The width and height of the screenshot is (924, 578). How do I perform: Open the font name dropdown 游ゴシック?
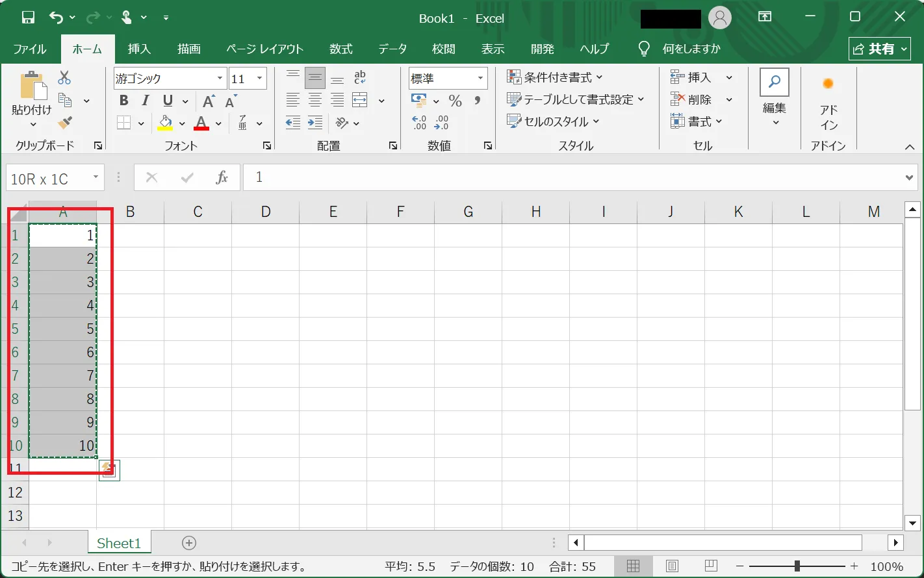220,79
